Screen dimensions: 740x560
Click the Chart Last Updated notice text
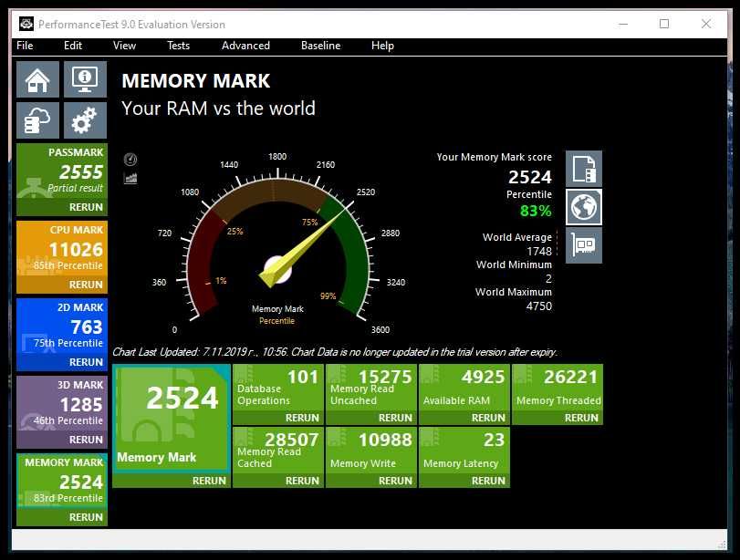point(335,352)
